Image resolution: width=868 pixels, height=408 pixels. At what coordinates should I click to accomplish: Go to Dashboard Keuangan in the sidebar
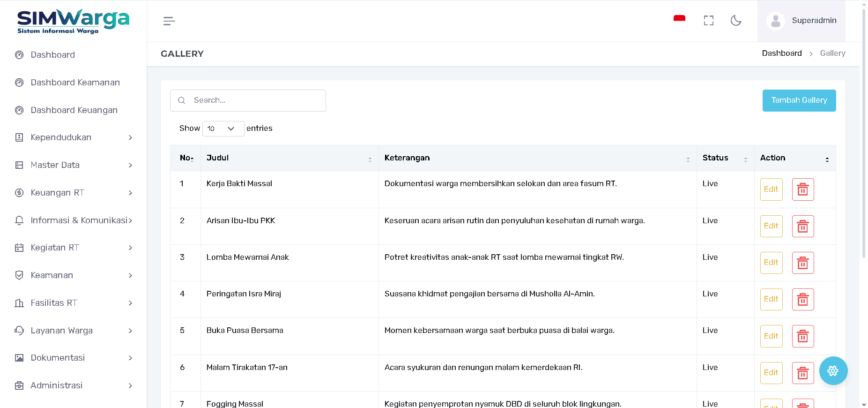click(74, 110)
